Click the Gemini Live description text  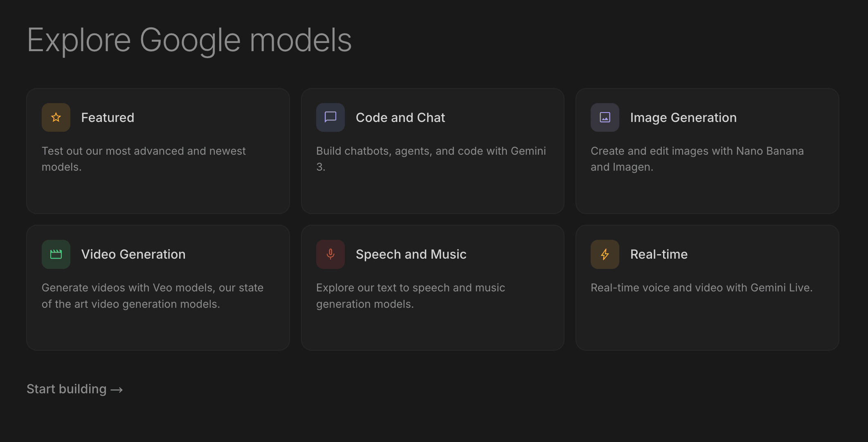[x=701, y=288]
